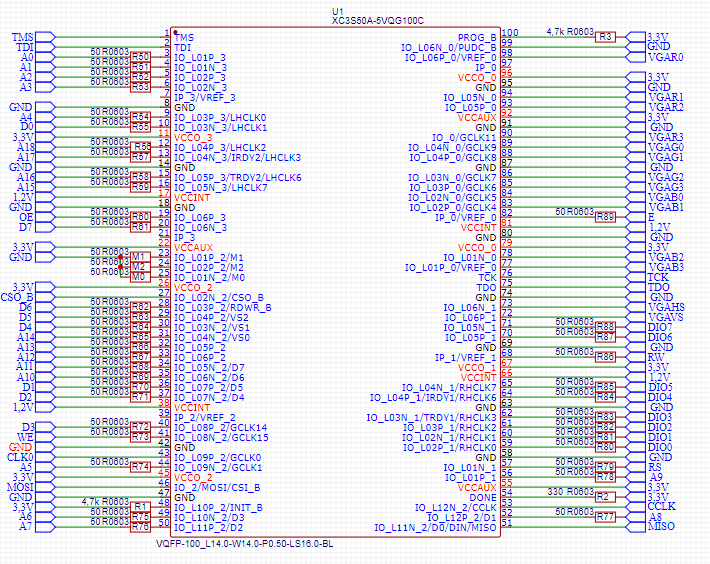Select resistor R3 near PROG_B

pyautogui.click(x=605, y=37)
